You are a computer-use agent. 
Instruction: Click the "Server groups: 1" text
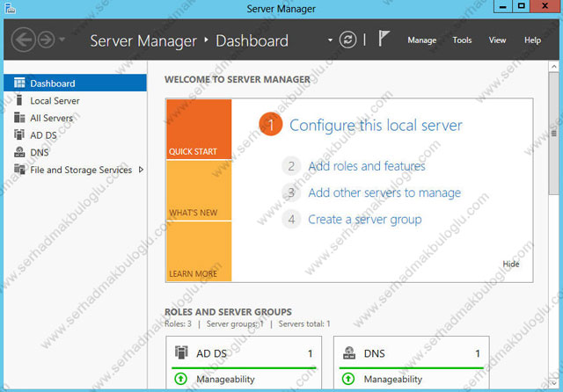point(235,323)
